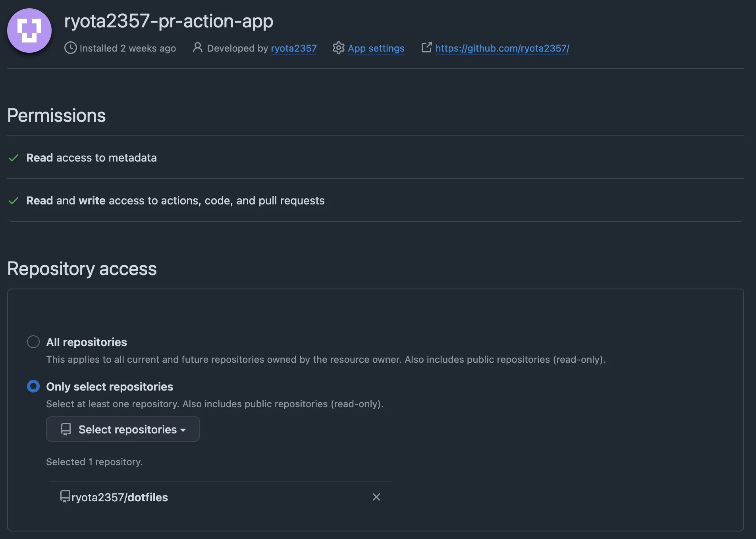Open the App settings link
This screenshot has height=539, width=756.
(376, 48)
